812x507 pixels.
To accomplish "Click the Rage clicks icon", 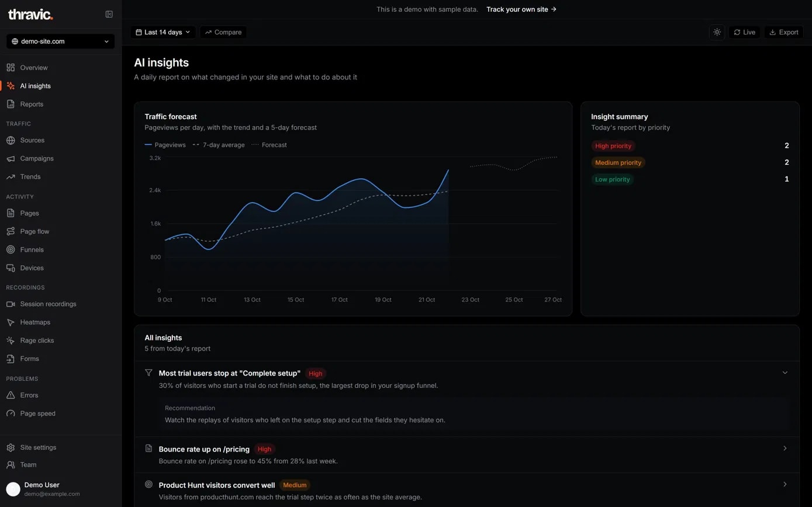I will tap(11, 341).
